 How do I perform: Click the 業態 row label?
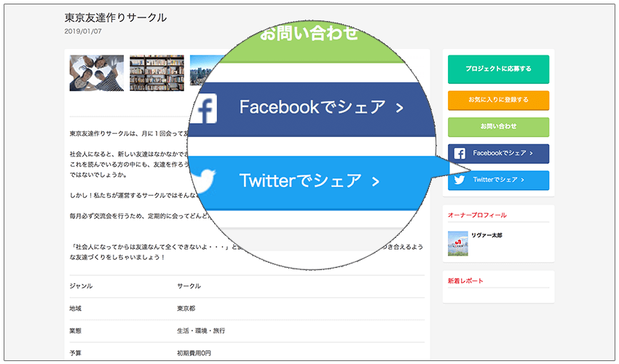pos(76,331)
